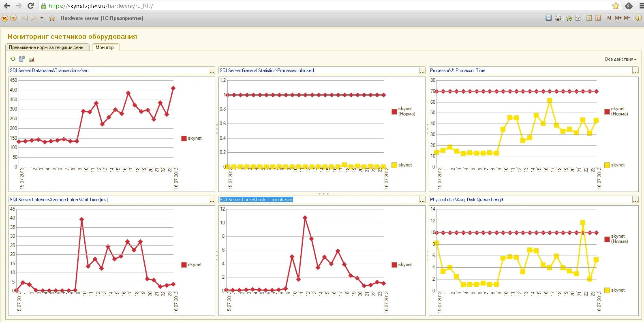Click red skynet (Норма) swatch in Disk Queue chart
Screen dimensions: 644x322
[607, 239]
